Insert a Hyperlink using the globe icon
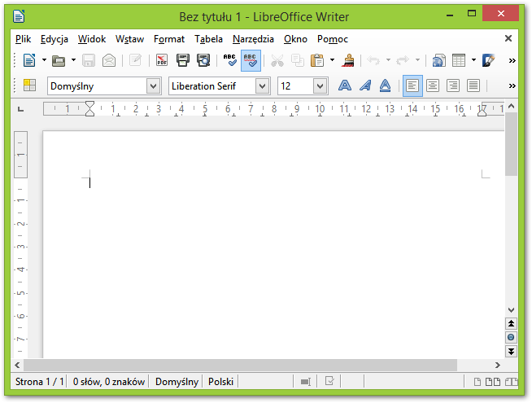Viewport: 532px width, 403px height. (x=438, y=60)
